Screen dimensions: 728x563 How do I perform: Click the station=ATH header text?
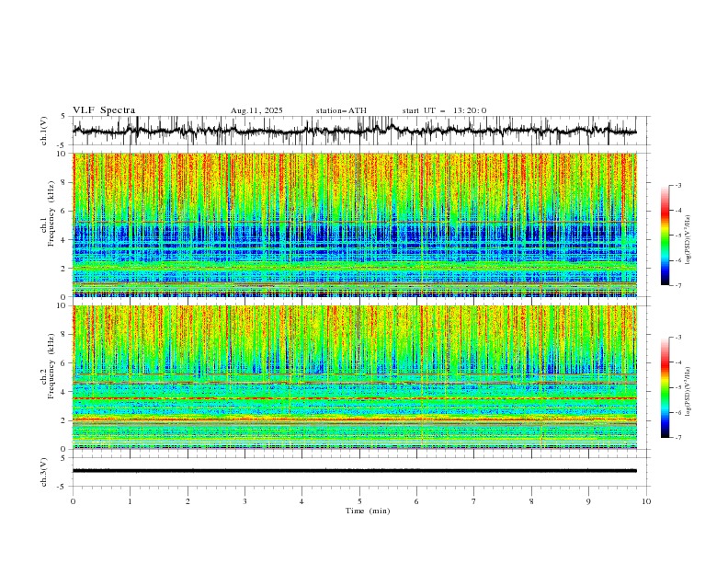[341, 110]
